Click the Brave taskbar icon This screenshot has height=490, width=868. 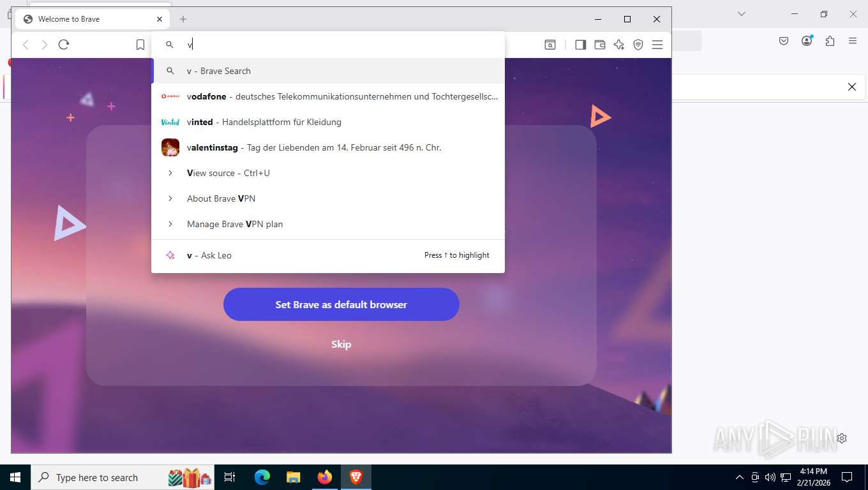click(356, 477)
